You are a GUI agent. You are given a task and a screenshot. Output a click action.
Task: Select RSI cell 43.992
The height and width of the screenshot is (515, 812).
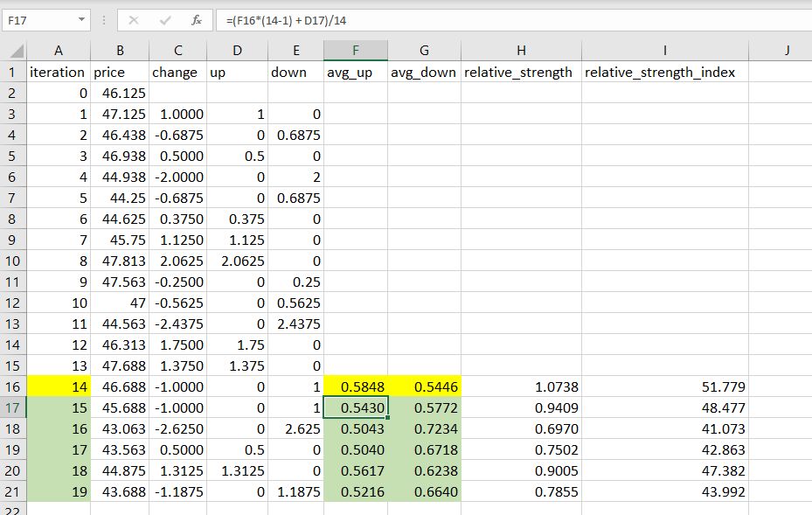665,491
